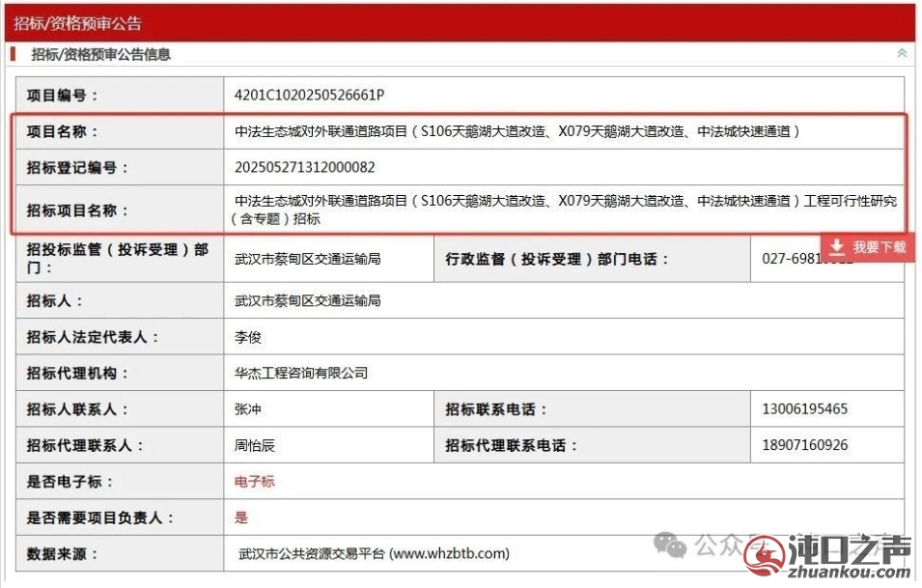Click the red 电子标 value
This screenshot has width=922, height=588.
(255, 482)
